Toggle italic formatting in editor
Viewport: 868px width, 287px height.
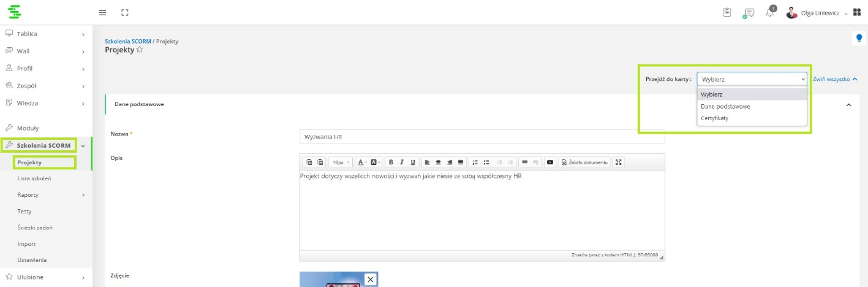point(402,162)
